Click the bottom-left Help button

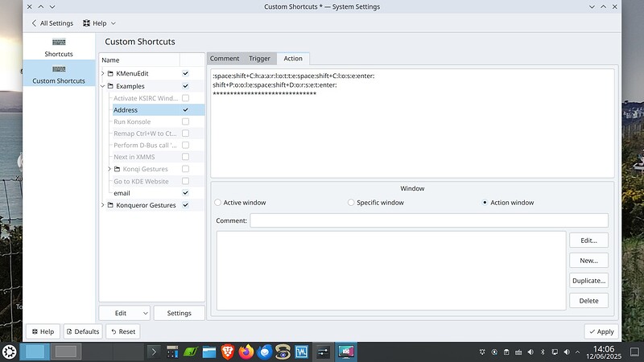click(43, 331)
